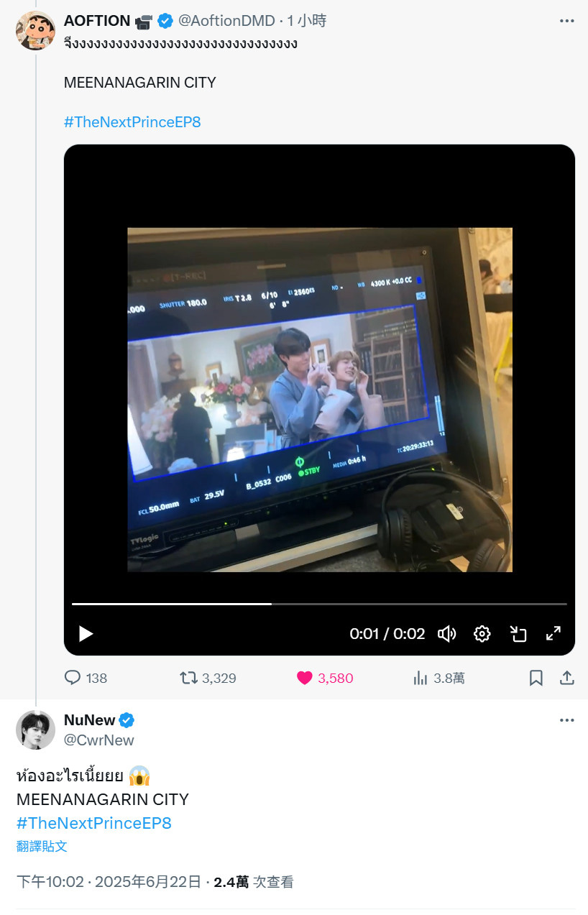This screenshot has width=588, height=915.
Task: View analytics showing 3.8萬 views
Action: pos(439,678)
